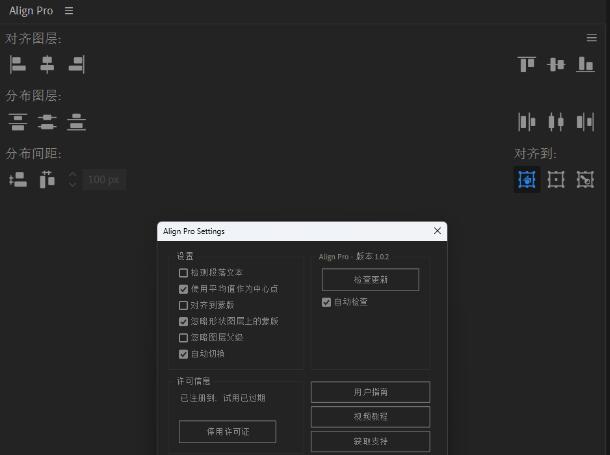Align layers to bottom edges
Screen dimensions: 610x455
[x=585, y=64]
